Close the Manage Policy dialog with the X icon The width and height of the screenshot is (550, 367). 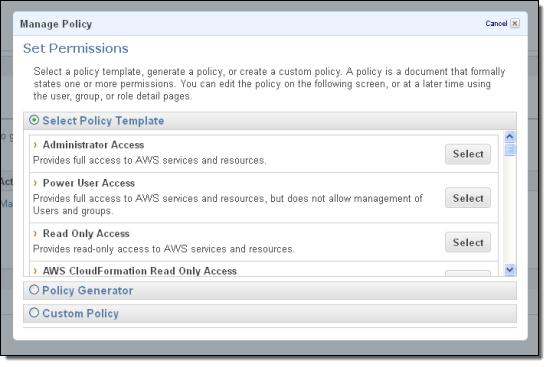(515, 24)
